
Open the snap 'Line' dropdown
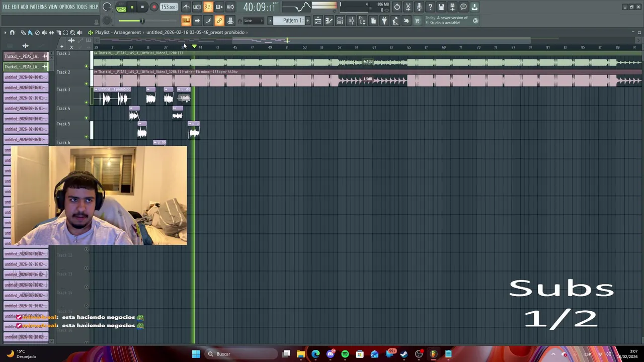(253, 21)
